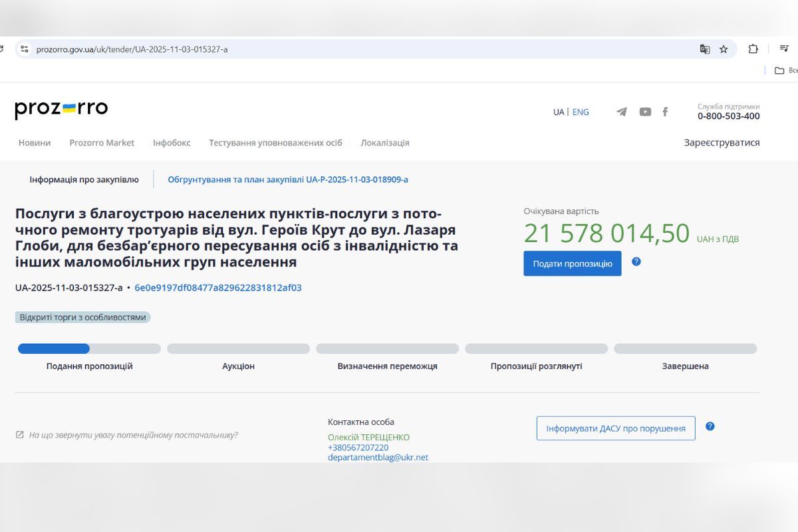Screen dimensions: 798x532
Task: Click the help icon beside Подати пропозицію
Action: tap(636, 261)
